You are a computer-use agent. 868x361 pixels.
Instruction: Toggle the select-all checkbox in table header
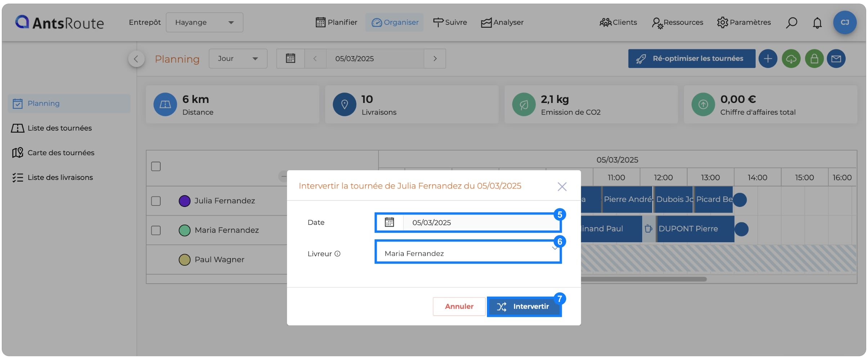156,166
